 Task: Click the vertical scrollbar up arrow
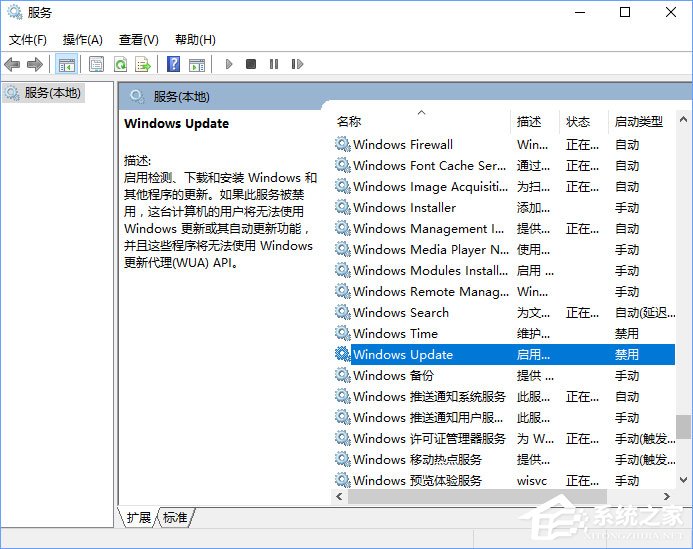[x=683, y=119]
